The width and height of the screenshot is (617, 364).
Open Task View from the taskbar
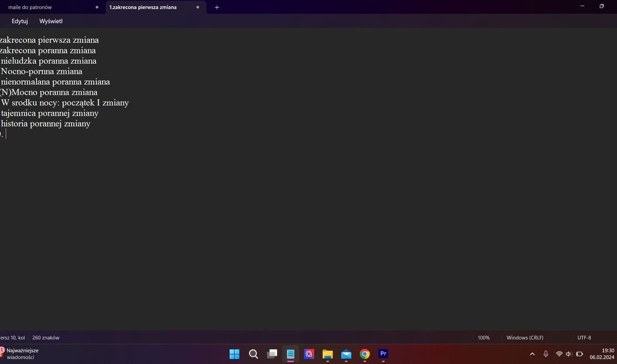coord(272,354)
